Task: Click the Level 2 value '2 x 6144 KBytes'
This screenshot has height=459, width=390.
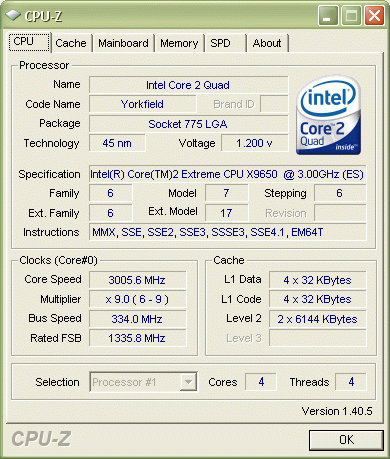Action: pyautogui.click(x=317, y=319)
